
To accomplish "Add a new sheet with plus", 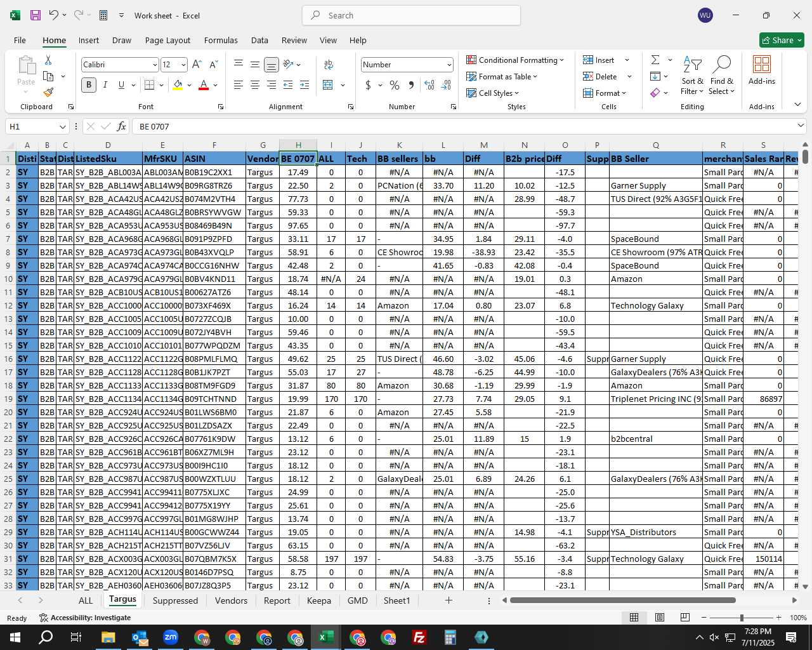I will tap(449, 600).
